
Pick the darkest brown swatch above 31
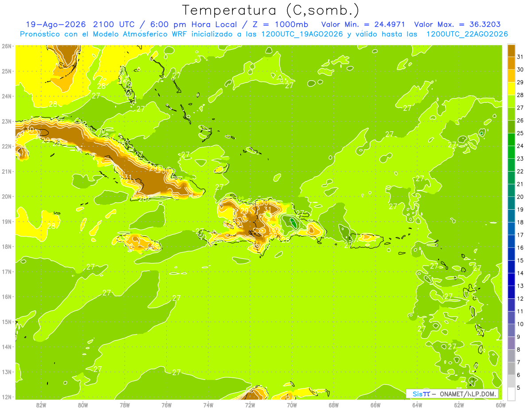[511, 51]
